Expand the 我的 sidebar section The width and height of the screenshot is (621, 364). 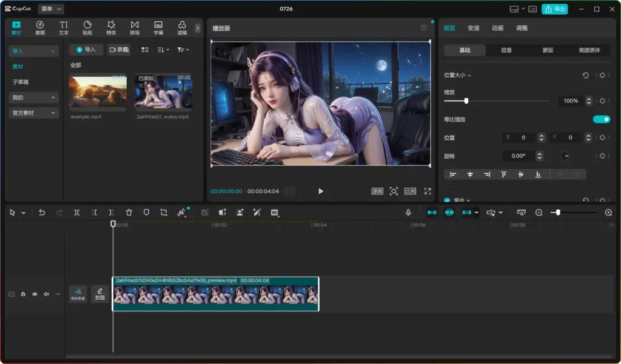pos(33,98)
